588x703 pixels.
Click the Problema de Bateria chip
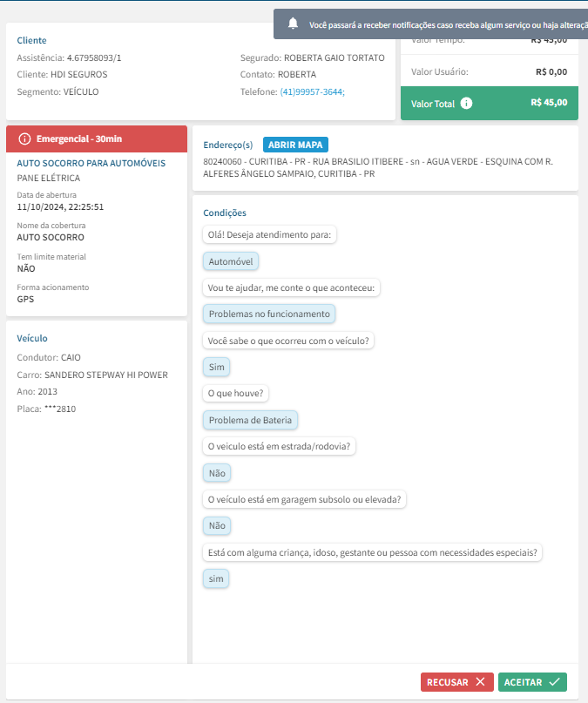pos(251,420)
